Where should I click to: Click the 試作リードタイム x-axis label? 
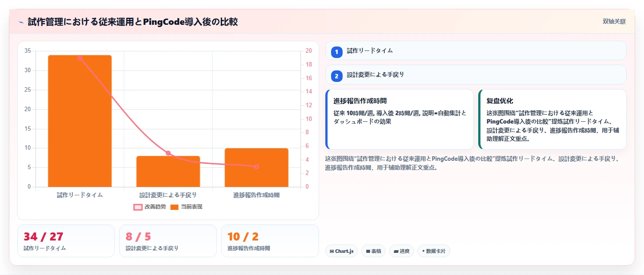pos(80,195)
